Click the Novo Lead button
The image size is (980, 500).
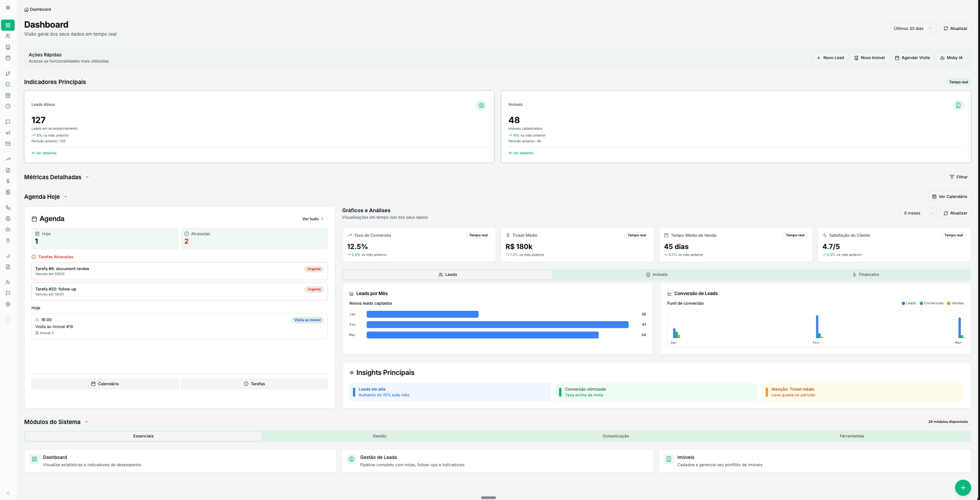[830, 58]
